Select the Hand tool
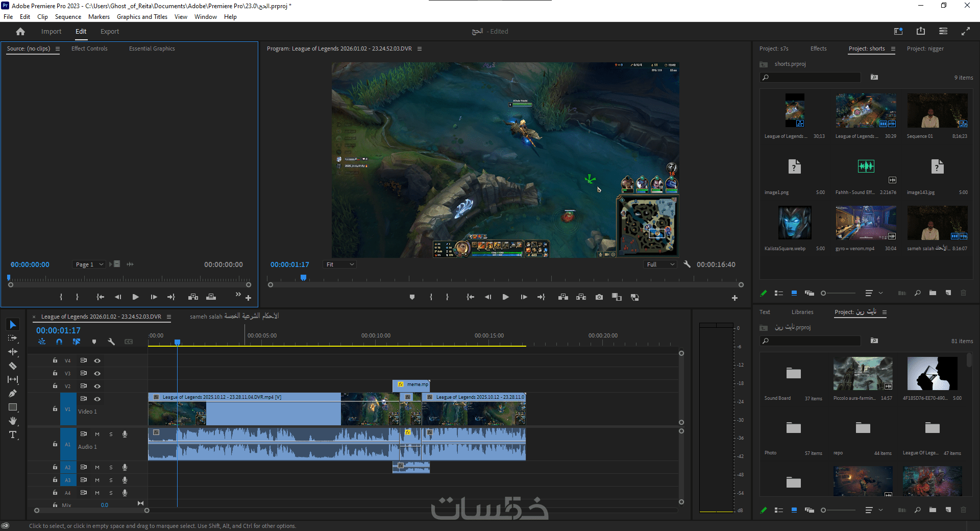Screen dimensions: 980x531 pos(13,421)
